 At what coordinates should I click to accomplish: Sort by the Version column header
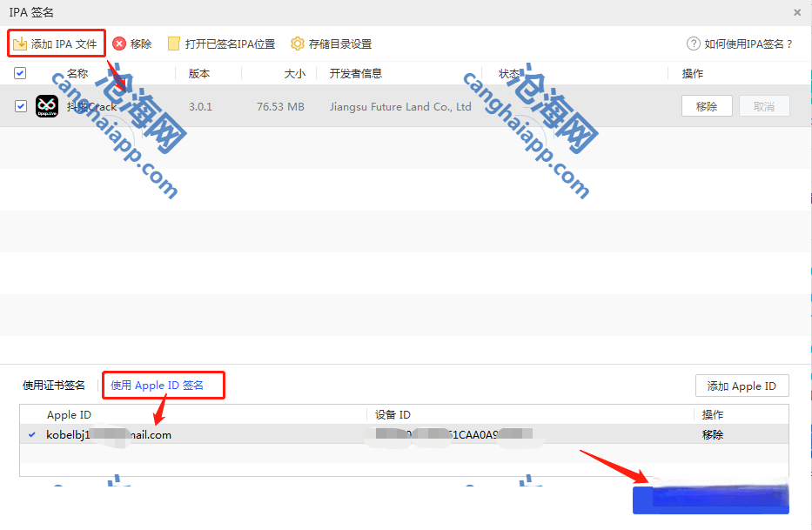(199, 73)
